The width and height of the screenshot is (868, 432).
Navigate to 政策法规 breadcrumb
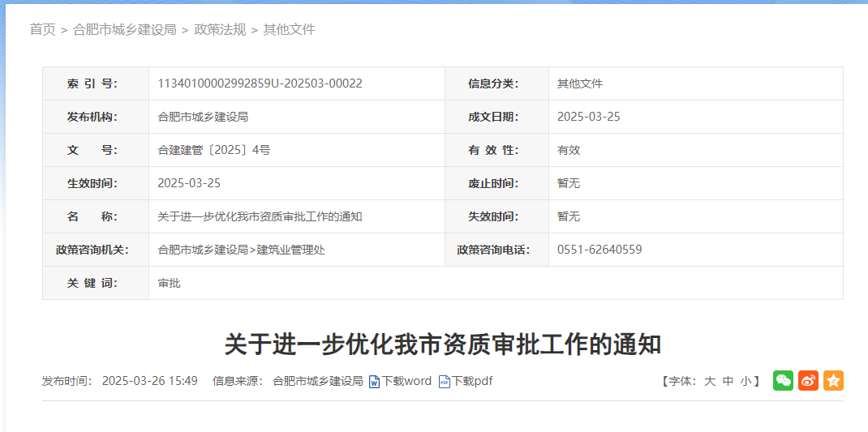[x=220, y=30]
